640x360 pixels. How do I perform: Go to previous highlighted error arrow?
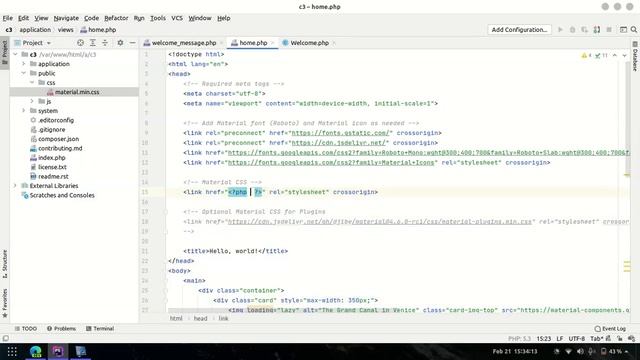tap(615, 56)
